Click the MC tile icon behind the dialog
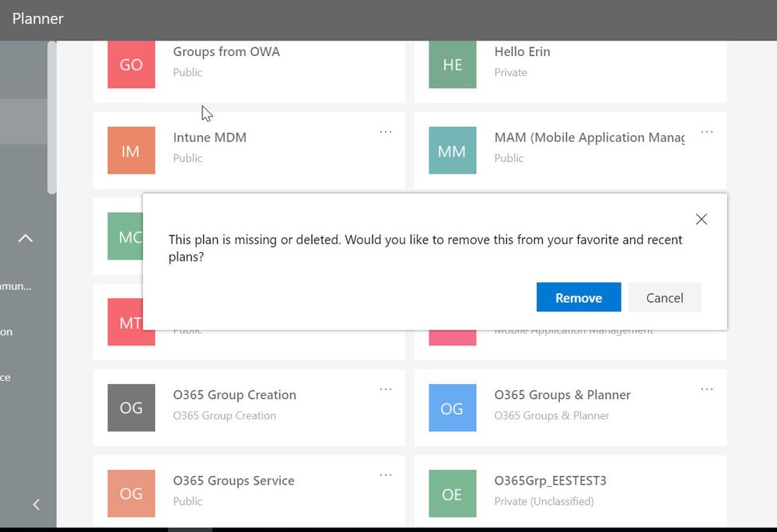The height and width of the screenshot is (532, 777). pyautogui.click(x=125, y=236)
